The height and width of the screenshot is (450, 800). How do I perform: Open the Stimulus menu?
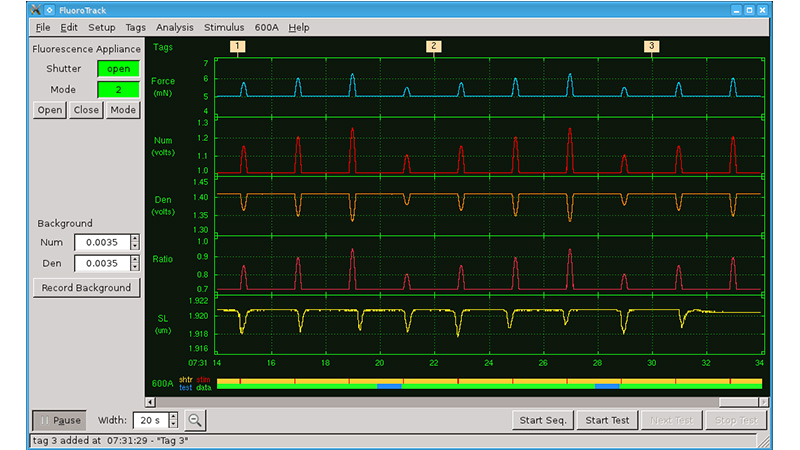pos(224,28)
